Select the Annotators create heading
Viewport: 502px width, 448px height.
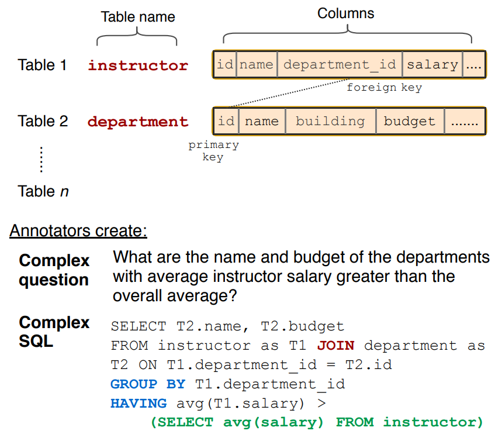(78, 231)
